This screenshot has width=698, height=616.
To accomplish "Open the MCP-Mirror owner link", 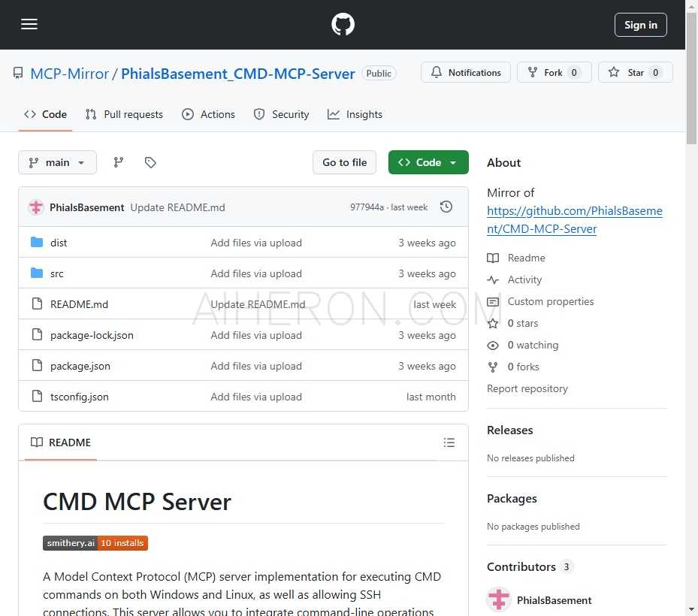I will click(69, 74).
